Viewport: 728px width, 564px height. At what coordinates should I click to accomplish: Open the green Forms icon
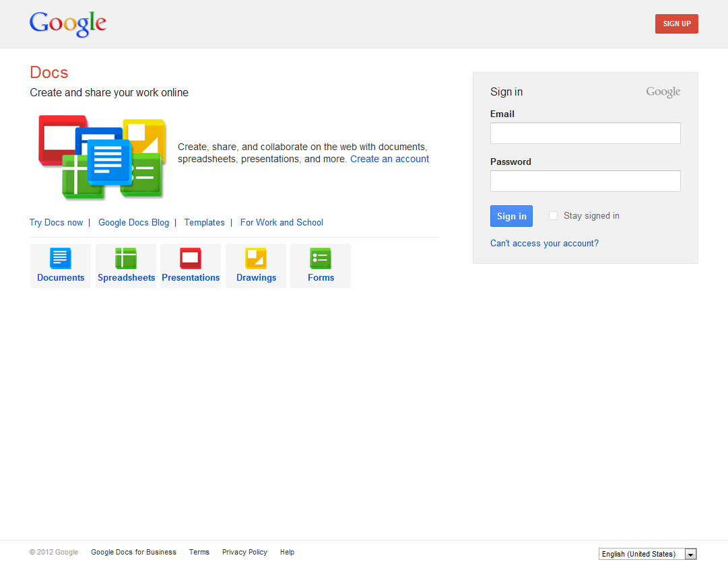point(321,258)
